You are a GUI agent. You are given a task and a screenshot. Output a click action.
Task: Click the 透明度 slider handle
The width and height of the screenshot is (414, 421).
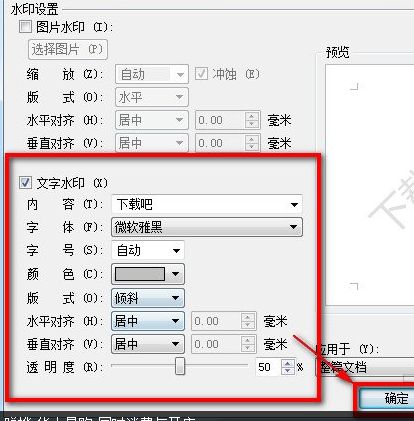(180, 366)
